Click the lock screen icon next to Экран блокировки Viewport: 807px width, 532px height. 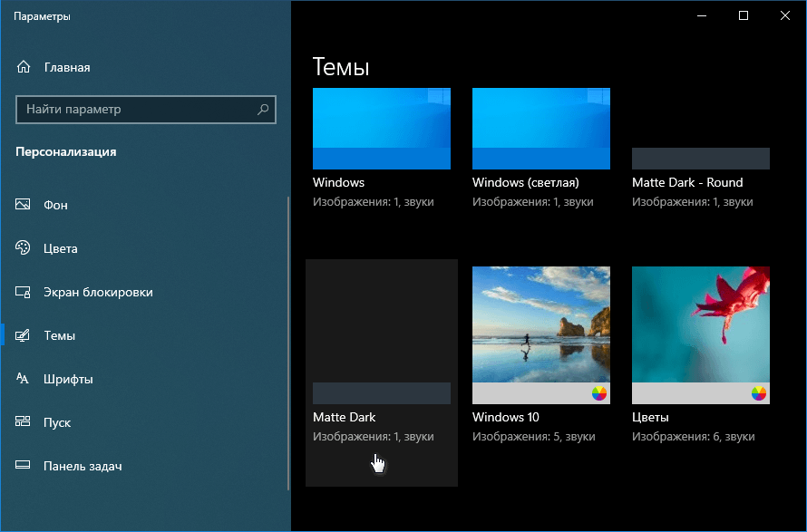tap(23, 292)
